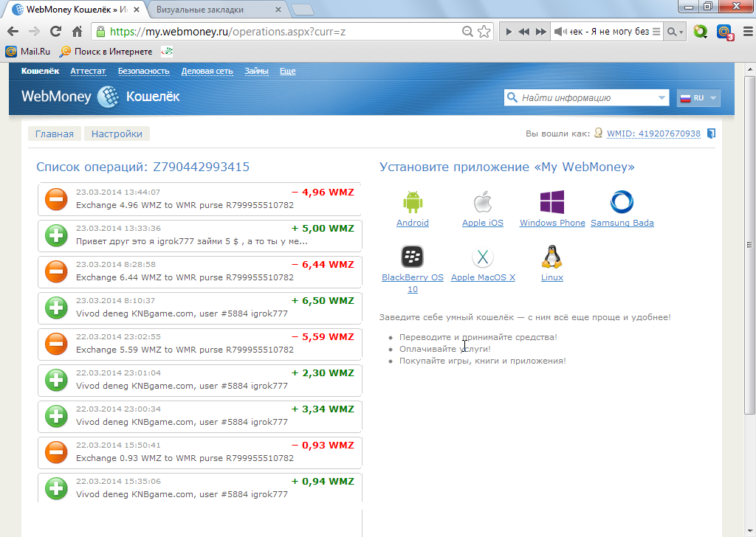Click the plus icon of the +3,34 WMZ operation

(56, 416)
